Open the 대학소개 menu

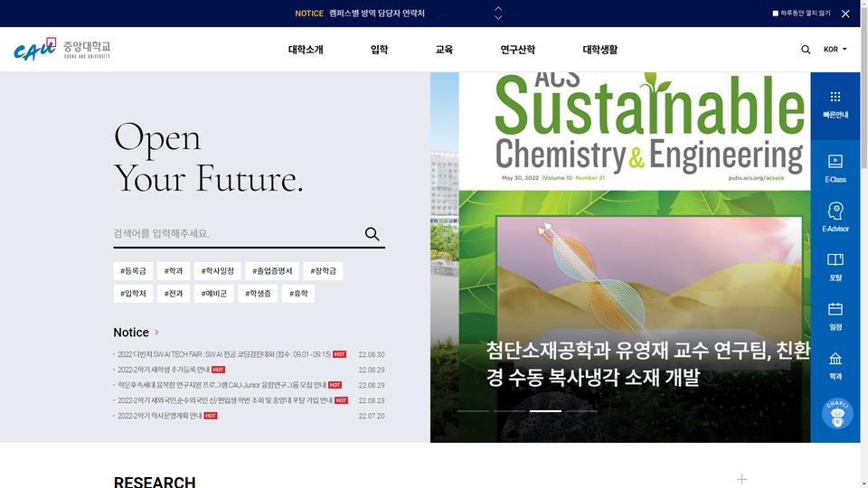pyautogui.click(x=306, y=49)
